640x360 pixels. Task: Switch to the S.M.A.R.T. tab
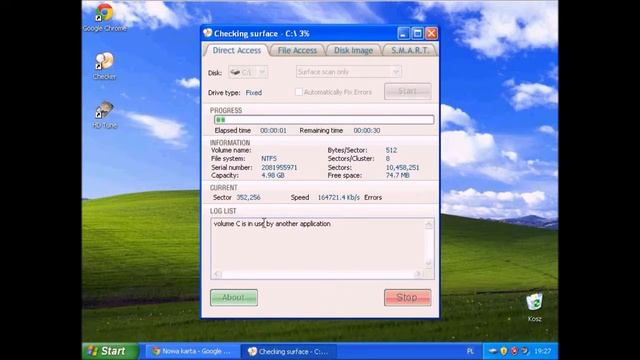coord(409,51)
